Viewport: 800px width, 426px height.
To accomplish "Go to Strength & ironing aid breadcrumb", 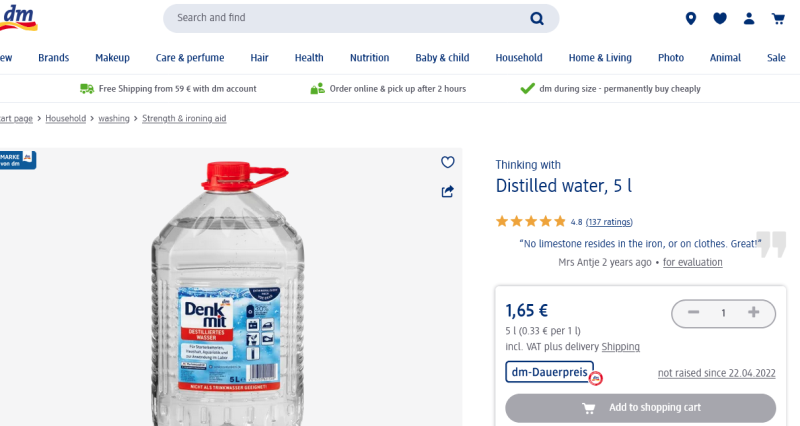I will (184, 118).
